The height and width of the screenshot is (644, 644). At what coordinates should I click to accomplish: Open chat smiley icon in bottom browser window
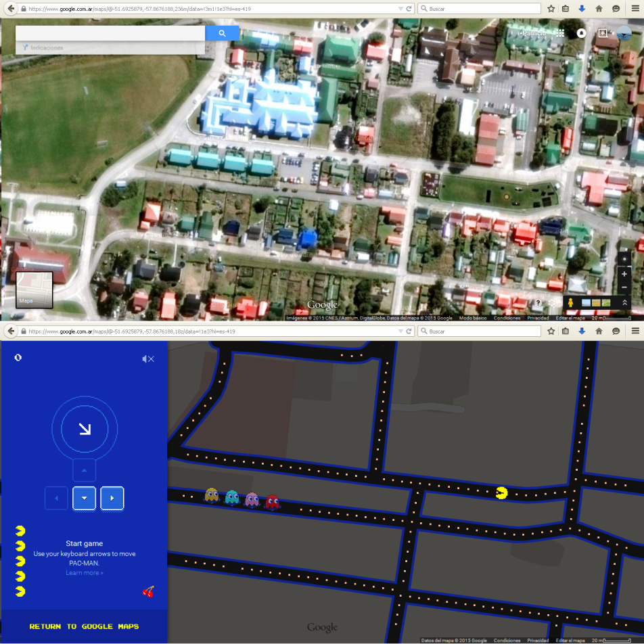[616, 331]
